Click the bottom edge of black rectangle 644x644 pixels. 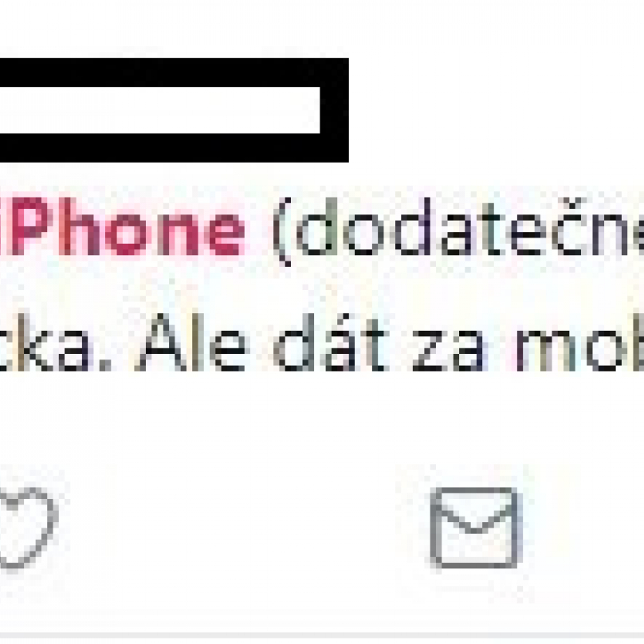[174, 148]
